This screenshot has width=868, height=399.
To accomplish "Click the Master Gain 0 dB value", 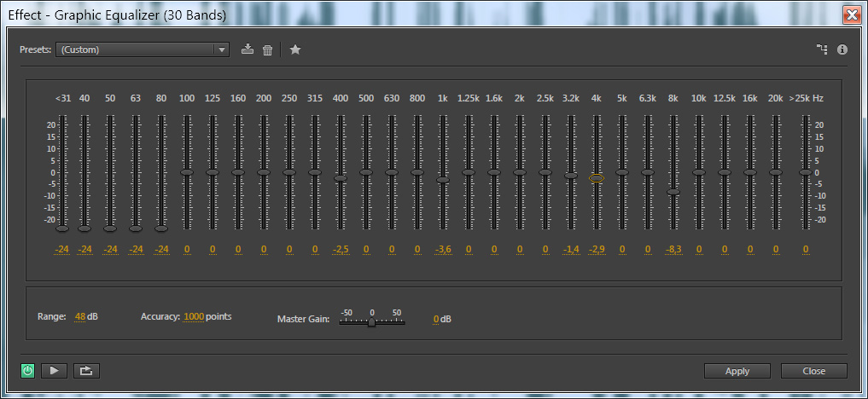I will (436, 319).
